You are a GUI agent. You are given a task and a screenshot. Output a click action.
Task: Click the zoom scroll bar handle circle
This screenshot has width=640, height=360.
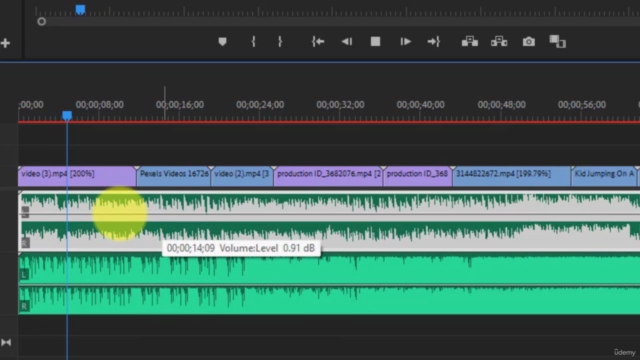pos(41,22)
